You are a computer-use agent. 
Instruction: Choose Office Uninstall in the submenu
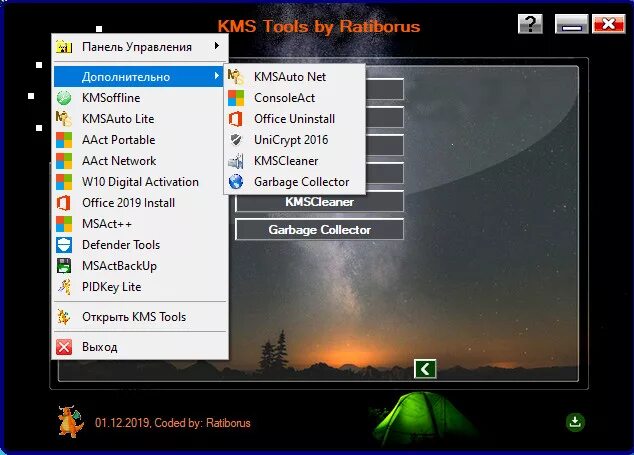(294, 119)
